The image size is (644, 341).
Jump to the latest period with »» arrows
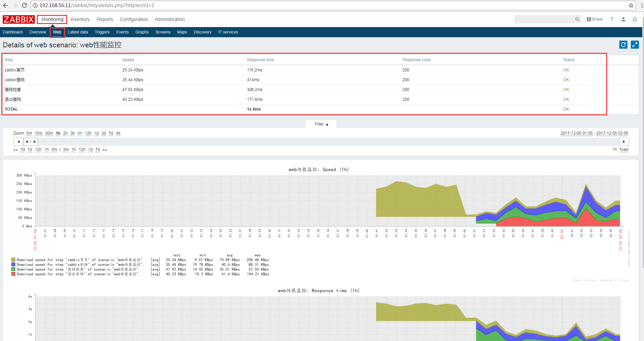(x=104, y=150)
